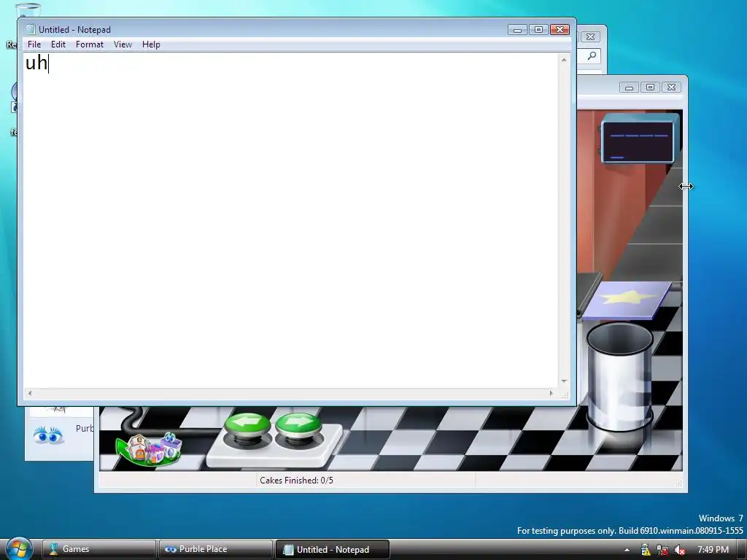Open the Help menu in Notepad
Viewport: 747px width, 560px height.
[151, 44]
